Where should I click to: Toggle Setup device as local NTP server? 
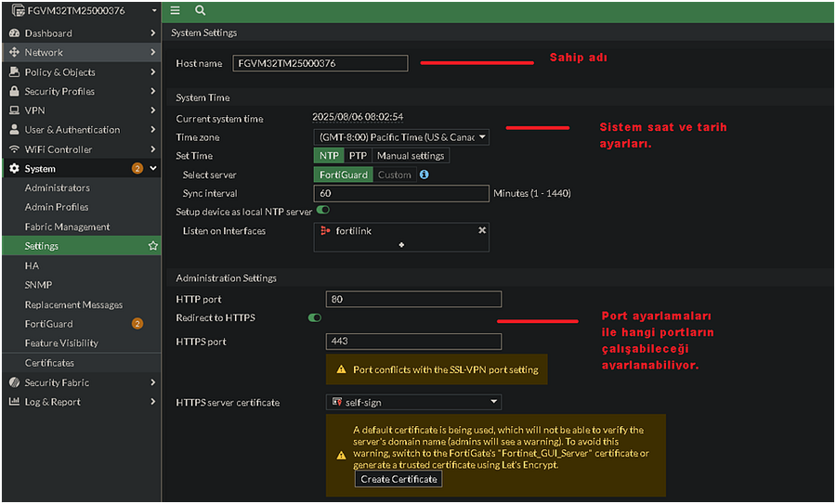coord(323,210)
